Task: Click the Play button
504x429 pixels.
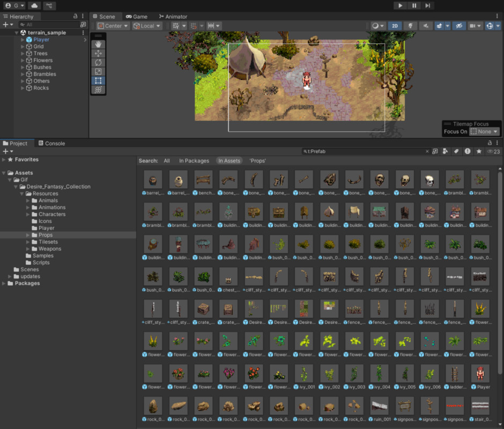Action: pyautogui.click(x=400, y=5)
